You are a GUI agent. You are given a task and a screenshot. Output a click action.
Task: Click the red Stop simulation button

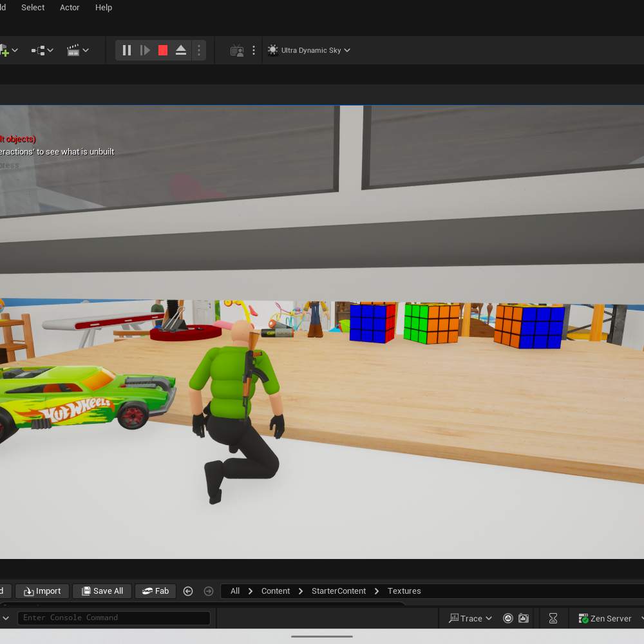click(x=163, y=50)
